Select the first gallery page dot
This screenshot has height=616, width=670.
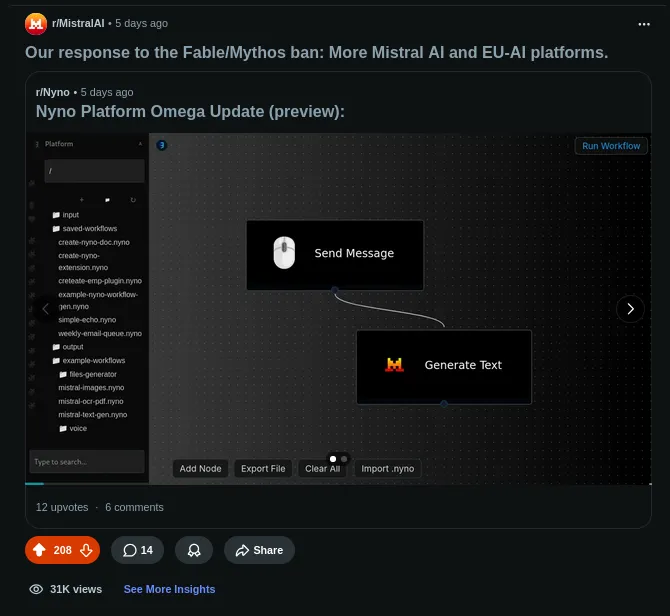click(333, 459)
